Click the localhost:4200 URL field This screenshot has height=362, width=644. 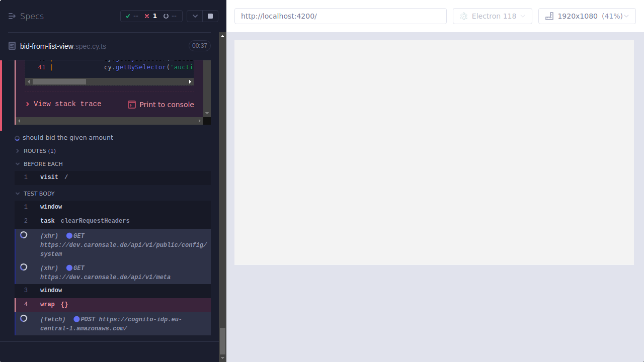(340, 16)
